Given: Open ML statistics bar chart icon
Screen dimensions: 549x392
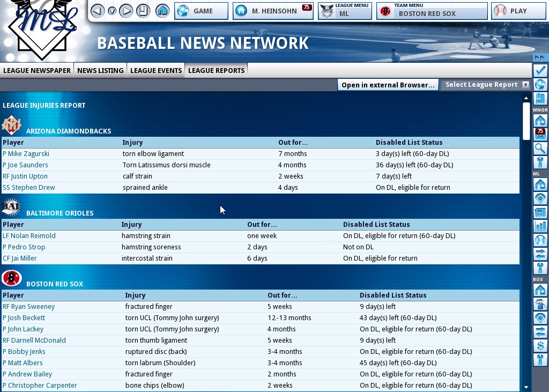Looking at the screenshot, I should pyautogui.click(x=540, y=226).
